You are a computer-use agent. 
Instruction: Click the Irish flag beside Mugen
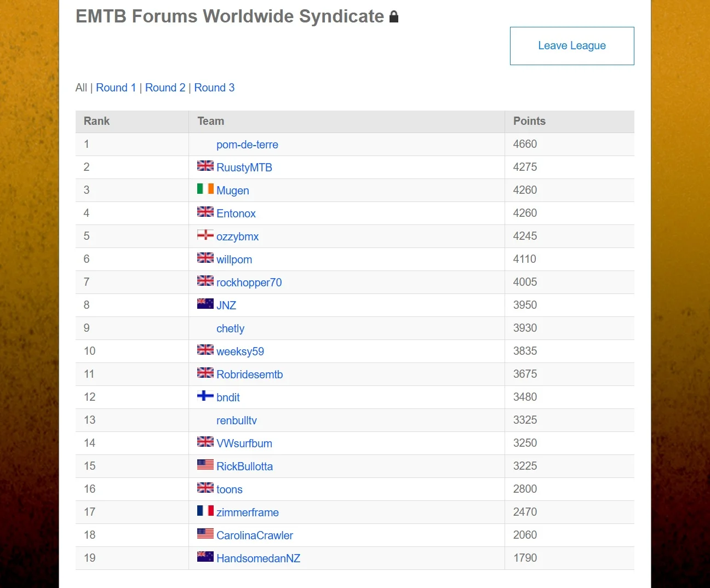[x=205, y=188]
